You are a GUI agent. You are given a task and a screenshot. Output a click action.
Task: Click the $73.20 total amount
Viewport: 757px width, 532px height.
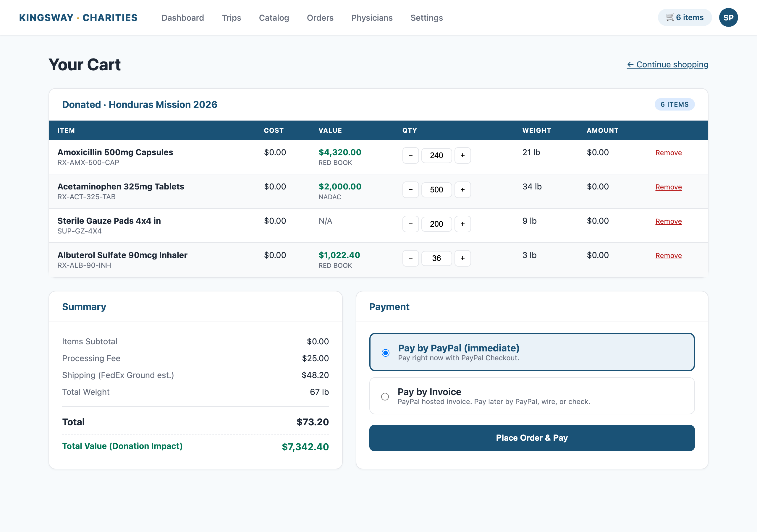[313, 422]
